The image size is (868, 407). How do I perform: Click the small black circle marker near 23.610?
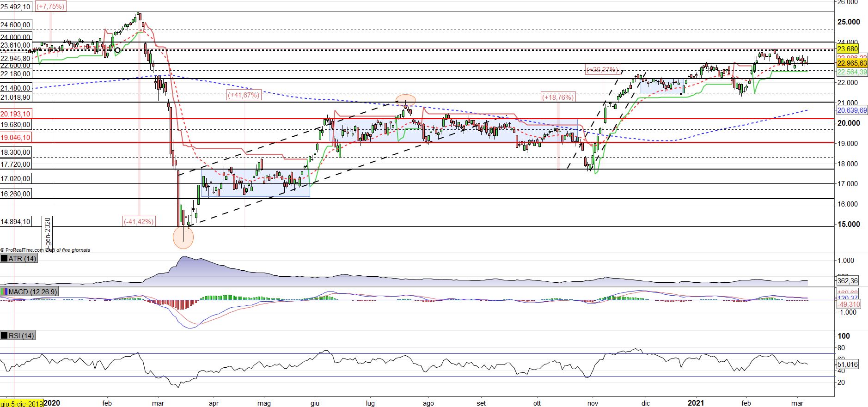117,50
